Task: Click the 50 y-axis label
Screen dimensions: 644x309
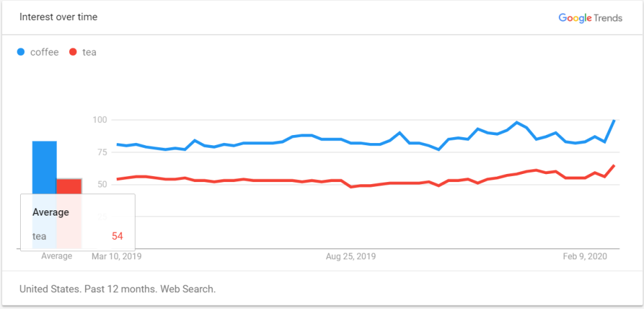Action: point(102,184)
